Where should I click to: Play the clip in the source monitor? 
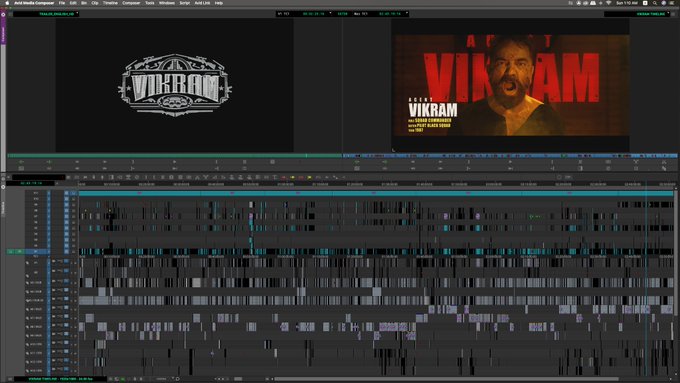tap(174, 162)
